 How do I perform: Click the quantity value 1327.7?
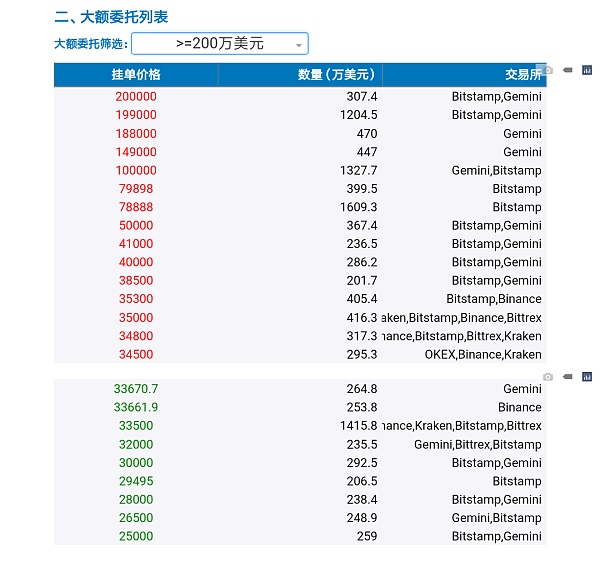359,170
